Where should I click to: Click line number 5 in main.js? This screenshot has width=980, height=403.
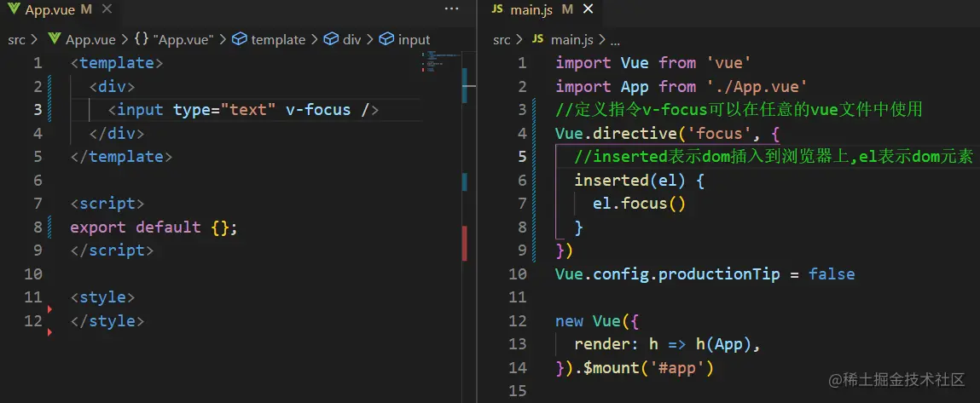pyautogui.click(x=523, y=157)
